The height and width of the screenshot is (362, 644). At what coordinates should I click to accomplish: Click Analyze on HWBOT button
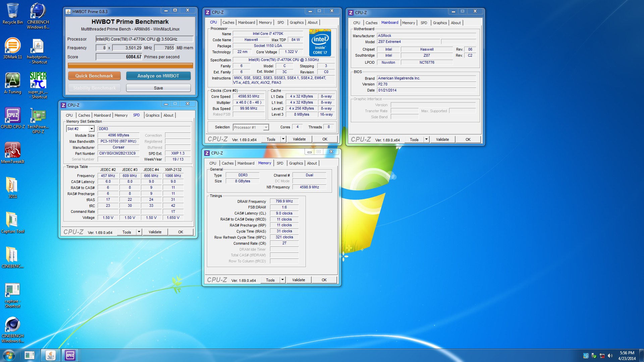click(x=158, y=76)
